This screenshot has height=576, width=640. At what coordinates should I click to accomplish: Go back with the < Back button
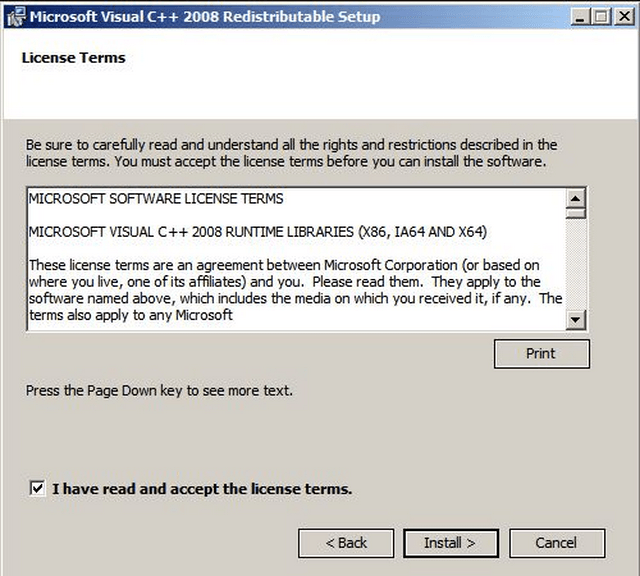[346, 543]
